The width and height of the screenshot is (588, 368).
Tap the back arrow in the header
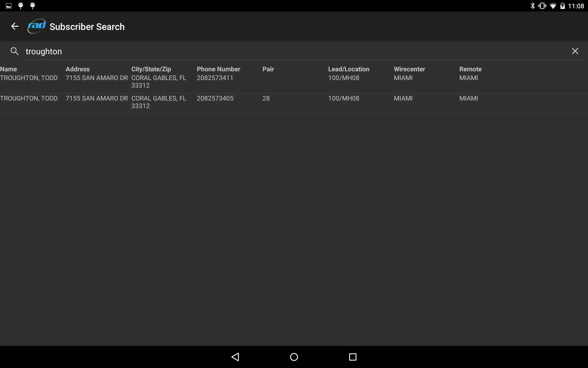coord(15,26)
